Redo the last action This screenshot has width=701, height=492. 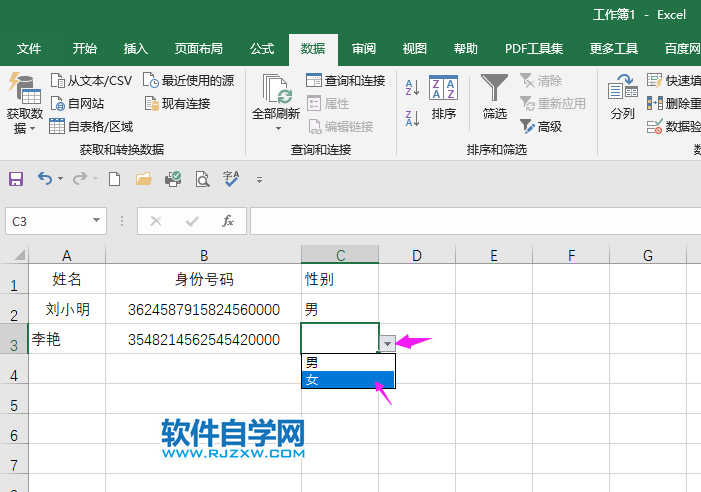[80, 179]
